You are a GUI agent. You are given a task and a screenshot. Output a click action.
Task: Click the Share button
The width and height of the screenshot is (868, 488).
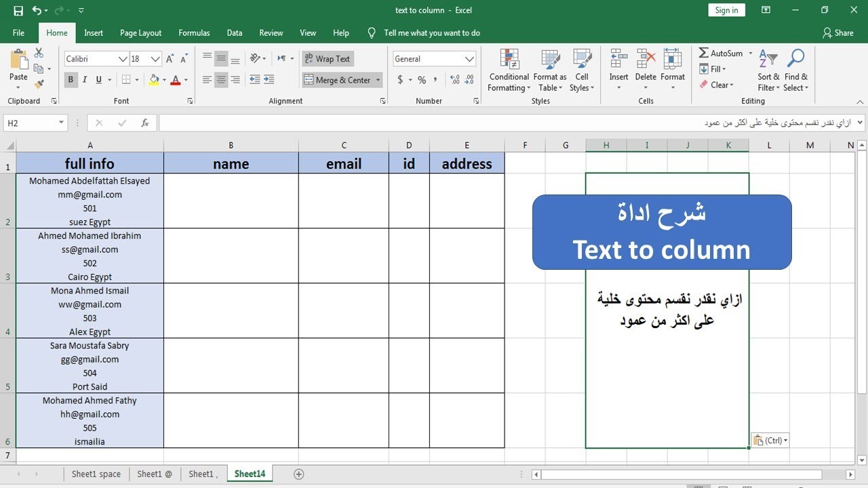click(837, 33)
